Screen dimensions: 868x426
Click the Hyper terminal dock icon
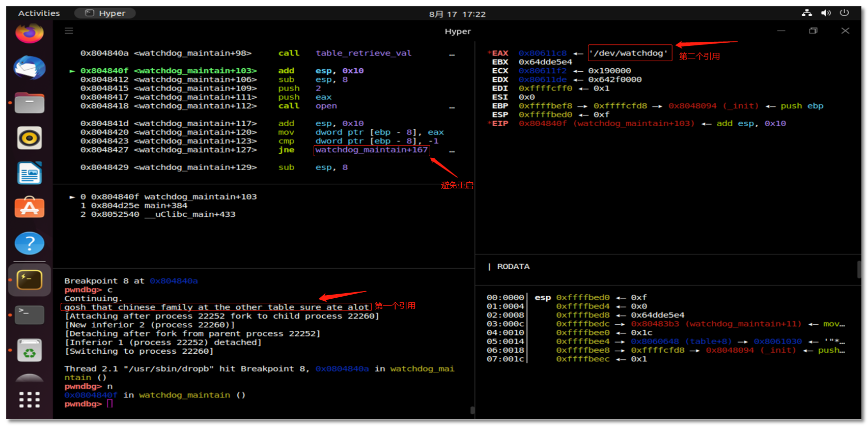tap(30, 280)
